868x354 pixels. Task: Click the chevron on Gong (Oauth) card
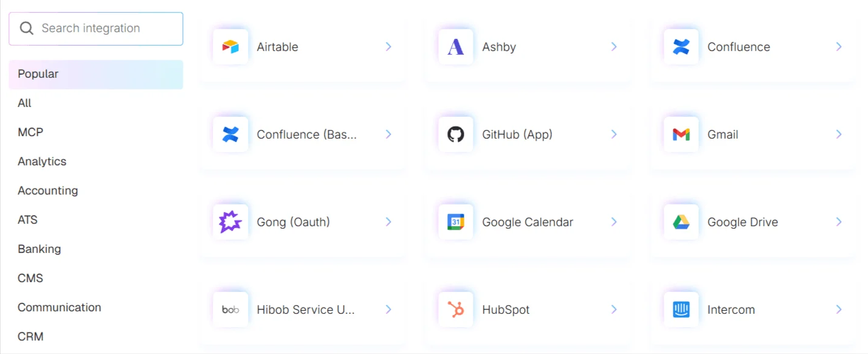click(388, 222)
